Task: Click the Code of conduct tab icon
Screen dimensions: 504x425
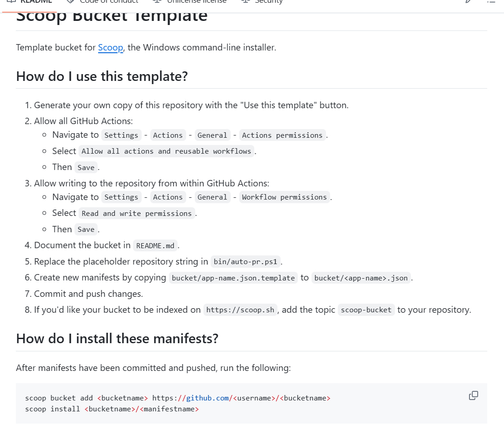Action: 70,2
